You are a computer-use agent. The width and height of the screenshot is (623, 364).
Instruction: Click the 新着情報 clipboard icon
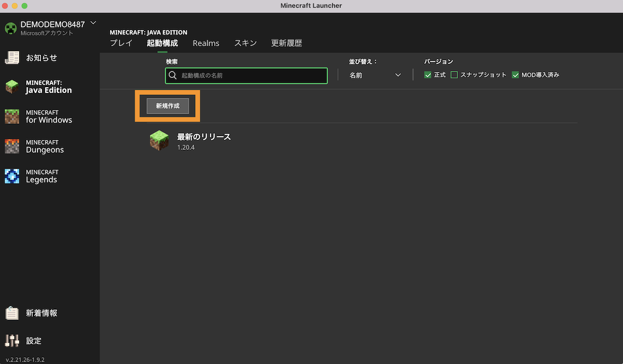tap(12, 313)
